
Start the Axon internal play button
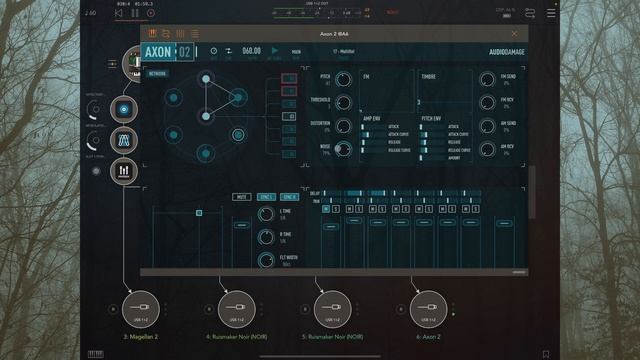[x=275, y=51]
